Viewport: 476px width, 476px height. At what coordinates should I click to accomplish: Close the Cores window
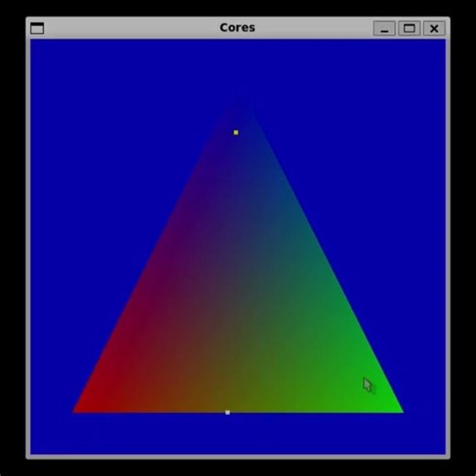pyautogui.click(x=434, y=28)
